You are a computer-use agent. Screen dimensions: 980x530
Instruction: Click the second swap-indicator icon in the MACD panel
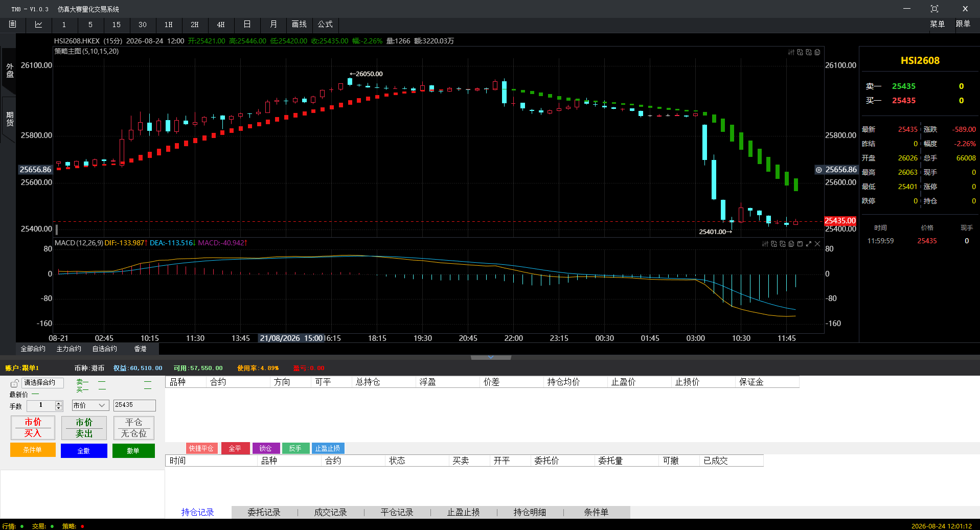pyautogui.click(x=783, y=244)
